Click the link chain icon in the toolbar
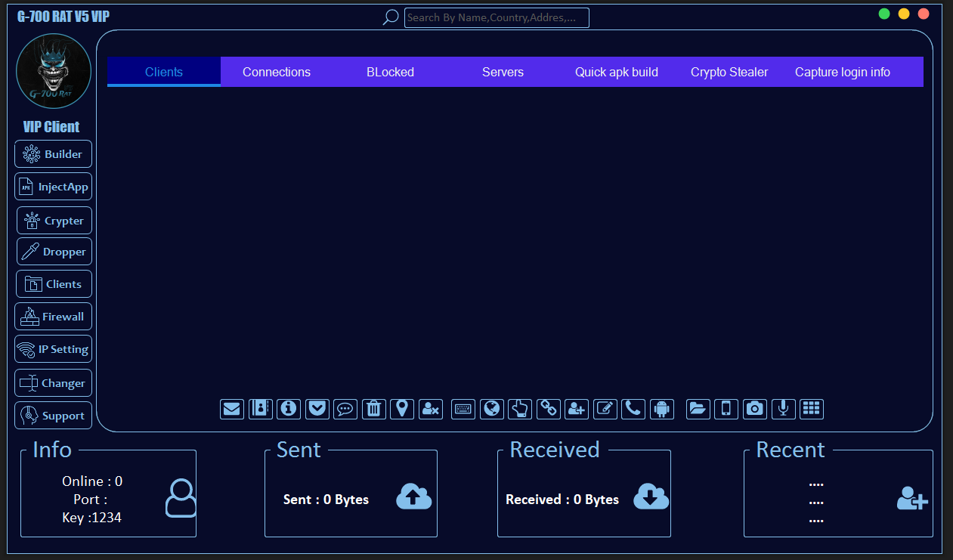953x560 pixels. click(x=548, y=409)
